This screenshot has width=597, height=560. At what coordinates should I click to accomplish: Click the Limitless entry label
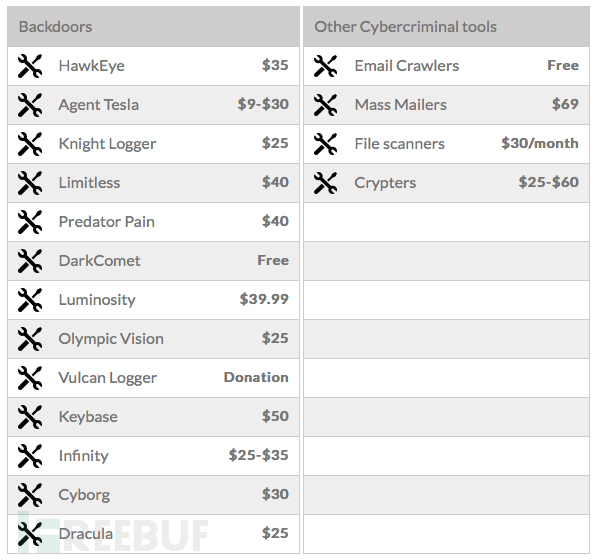pos(89,183)
